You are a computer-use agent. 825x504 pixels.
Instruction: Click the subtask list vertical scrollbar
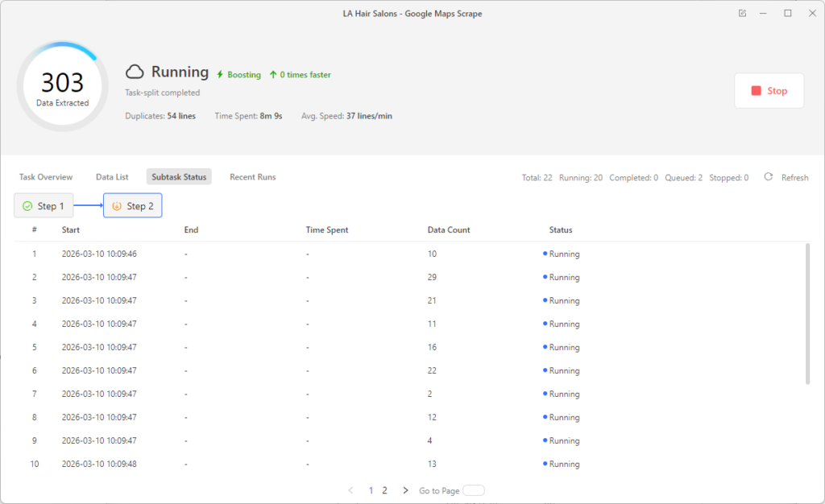[807, 314]
